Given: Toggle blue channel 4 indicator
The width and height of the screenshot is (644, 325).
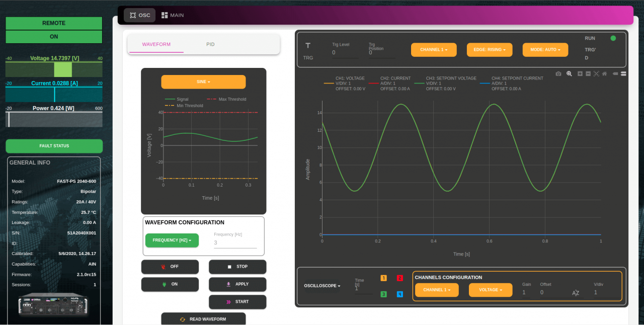Looking at the screenshot, I should tap(399, 294).
